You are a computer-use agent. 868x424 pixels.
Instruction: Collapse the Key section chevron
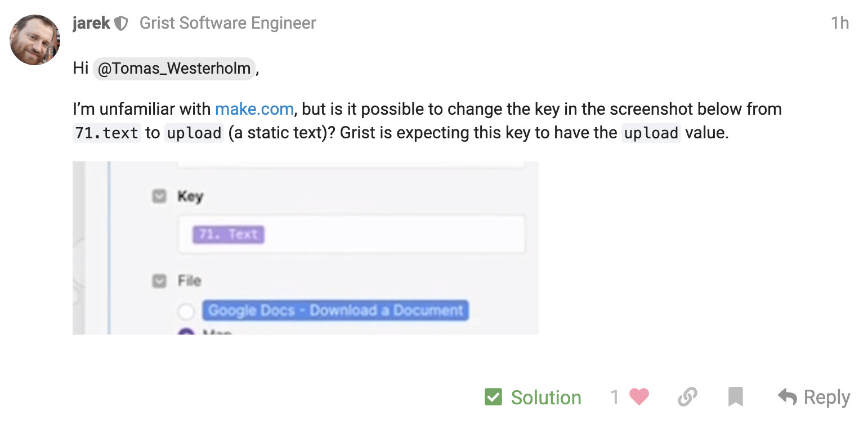pyautogui.click(x=158, y=196)
